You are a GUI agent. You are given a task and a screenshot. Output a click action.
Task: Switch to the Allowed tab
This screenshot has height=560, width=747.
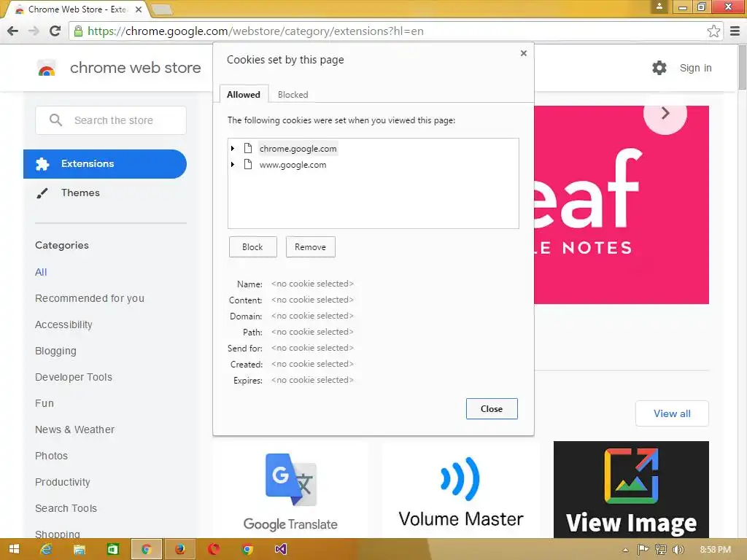244,94
